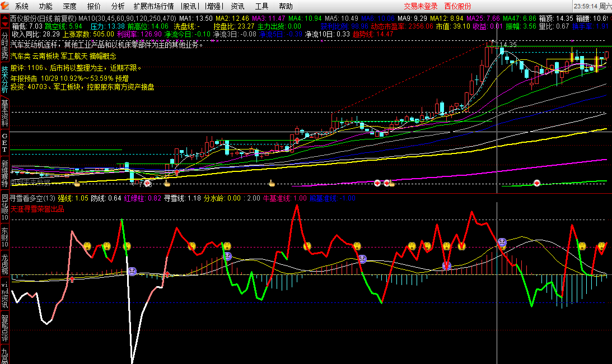Click the 箱顶: 14.35 label
This screenshot has width=612, height=364.
tap(556, 18)
